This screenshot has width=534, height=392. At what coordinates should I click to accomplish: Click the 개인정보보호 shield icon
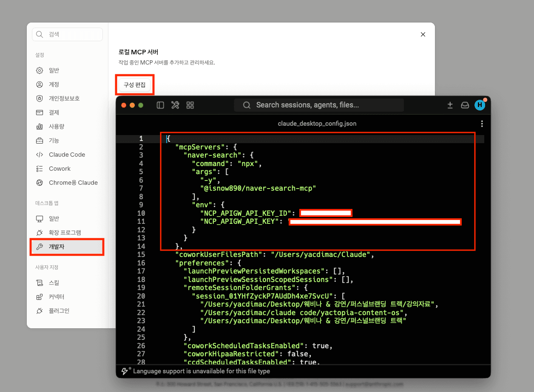(x=40, y=98)
